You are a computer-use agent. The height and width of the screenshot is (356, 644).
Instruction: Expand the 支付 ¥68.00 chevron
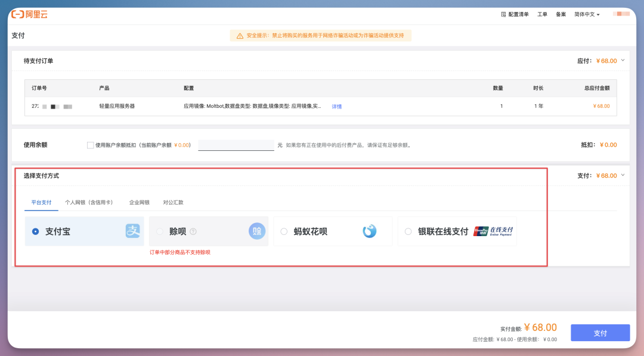point(623,175)
